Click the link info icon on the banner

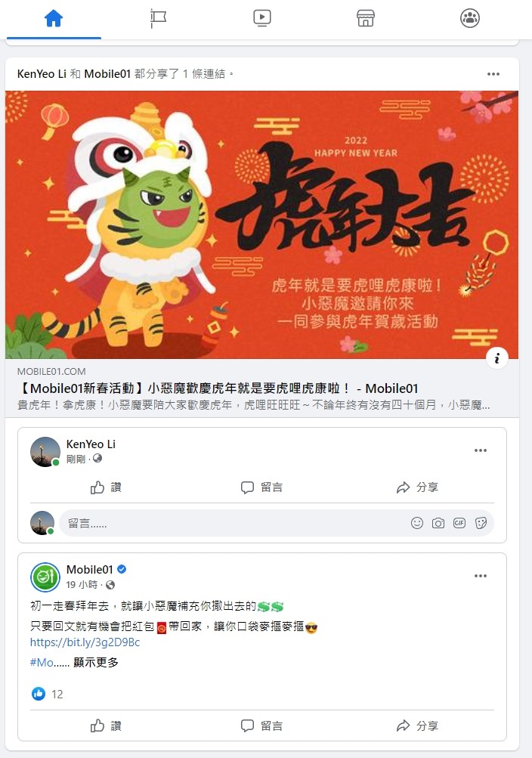pyautogui.click(x=496, y=358)
